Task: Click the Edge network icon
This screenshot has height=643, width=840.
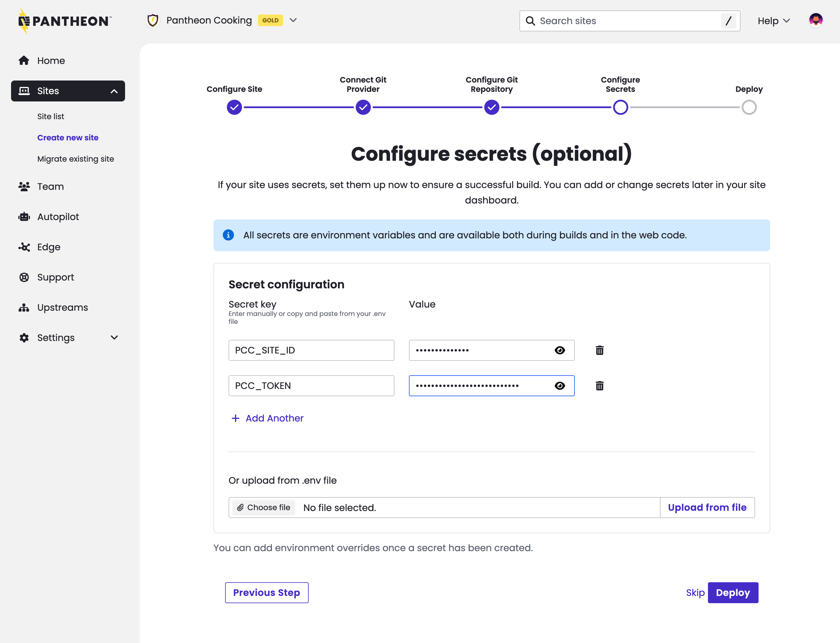Action: tap(24, 247)
